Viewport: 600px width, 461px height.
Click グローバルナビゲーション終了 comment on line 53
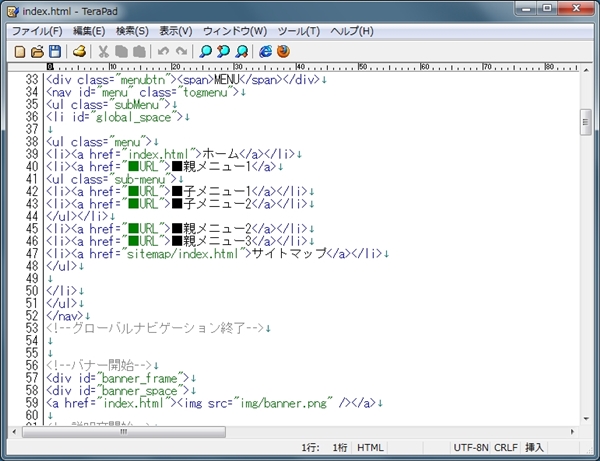coord(158,328)
